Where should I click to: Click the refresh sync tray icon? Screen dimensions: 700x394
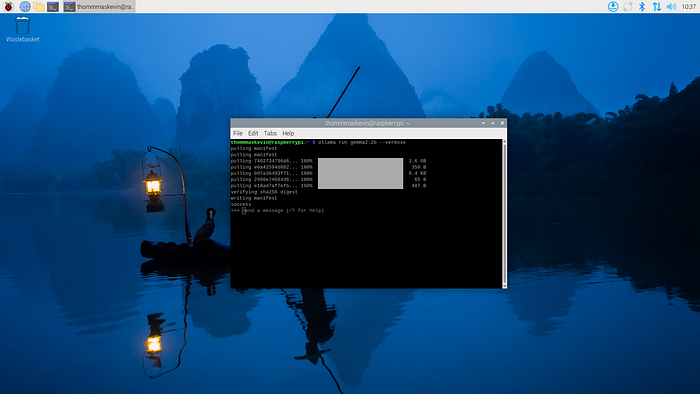click(628, 6)
